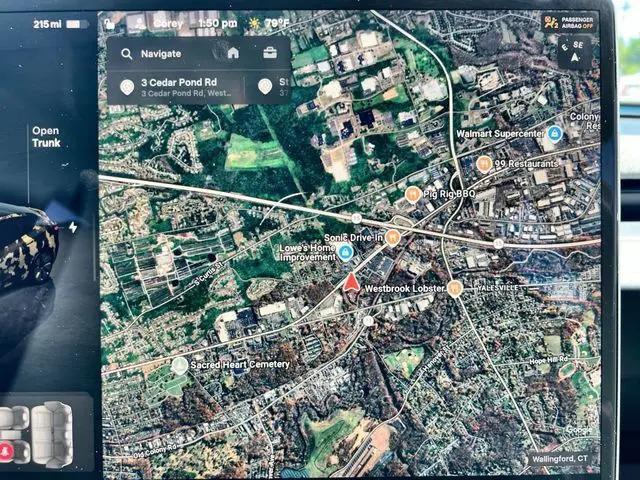Open Corey profile name

tap(168, 24)
